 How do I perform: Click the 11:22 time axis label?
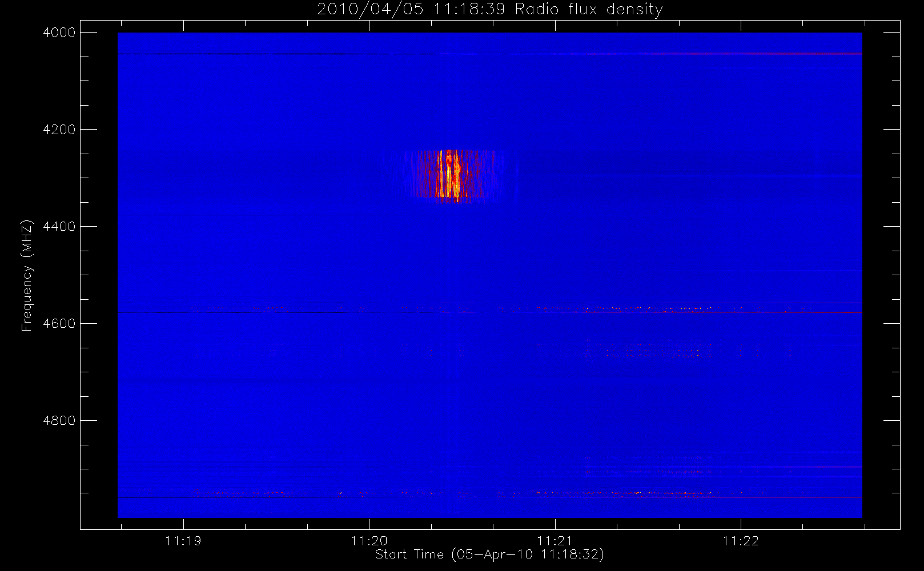(741, 541)
